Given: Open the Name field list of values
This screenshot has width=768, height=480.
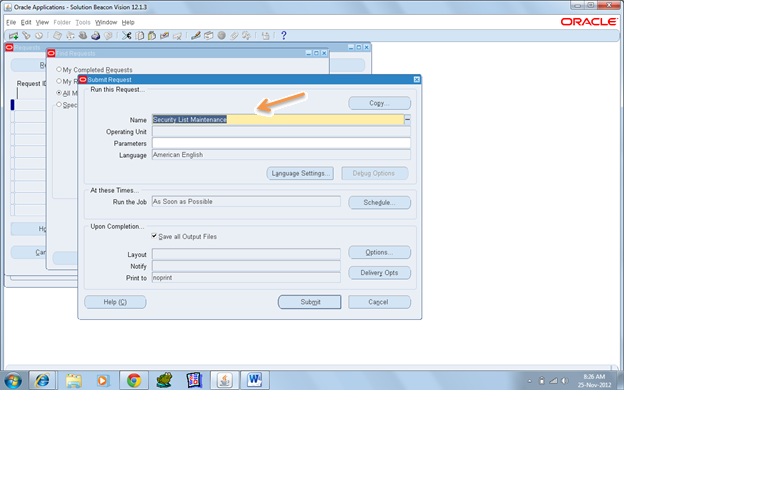Looking at the screenshot, I should pos(408,120).
